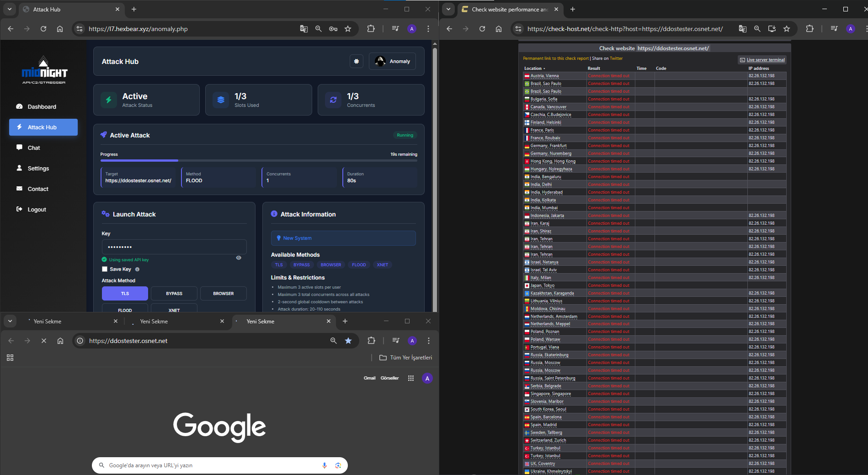Focus the check-host.net address bar

tap(625, 29)
